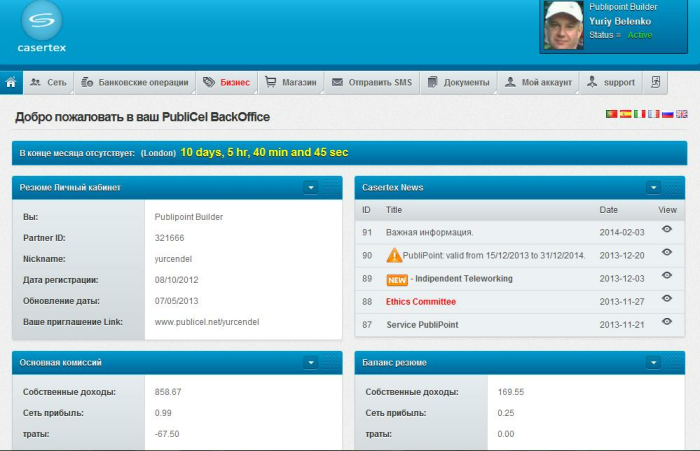Click the user profile photo
Image resolution: width=700 pixels, height=451 pixels.
click(563, 25)
